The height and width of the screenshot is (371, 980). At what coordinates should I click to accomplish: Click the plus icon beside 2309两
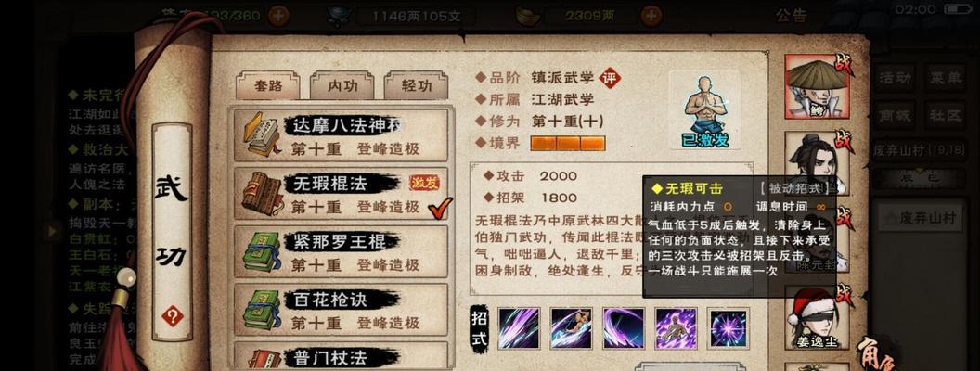(x=651, y=15)
